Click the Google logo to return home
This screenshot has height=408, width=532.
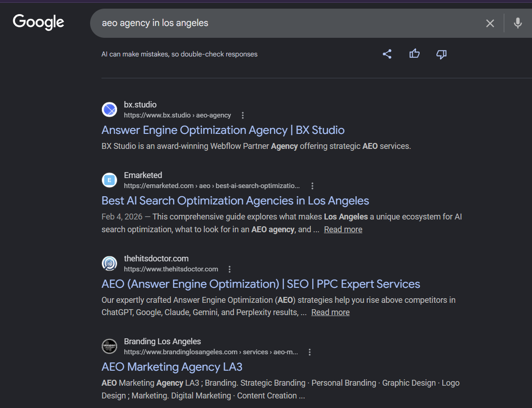coord(38,22)
